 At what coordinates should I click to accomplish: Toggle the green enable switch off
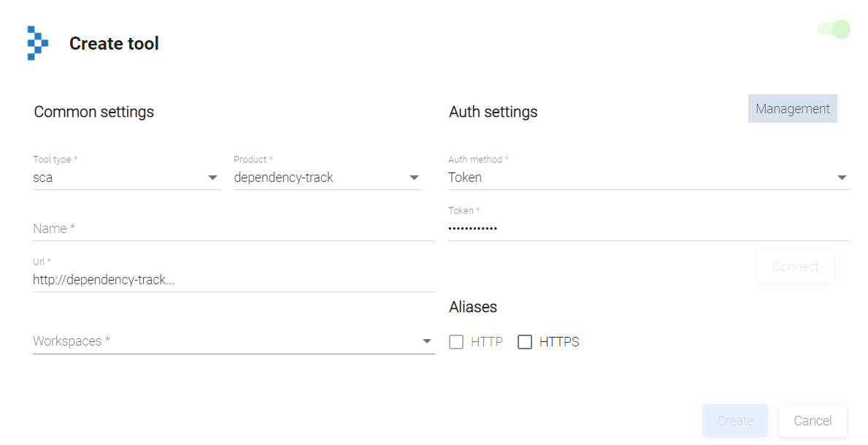(x=834, y=29)
